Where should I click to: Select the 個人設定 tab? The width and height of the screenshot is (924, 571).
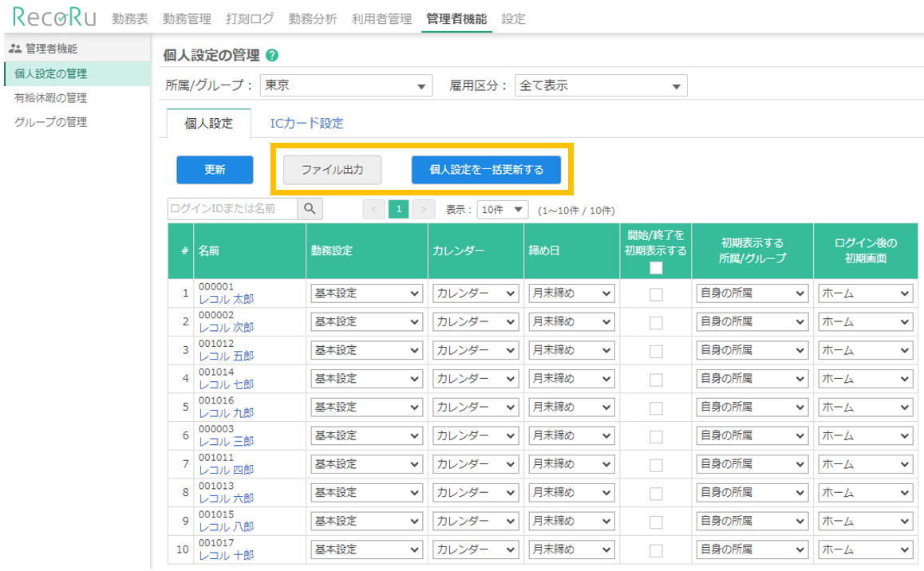[x=208, y=123]
